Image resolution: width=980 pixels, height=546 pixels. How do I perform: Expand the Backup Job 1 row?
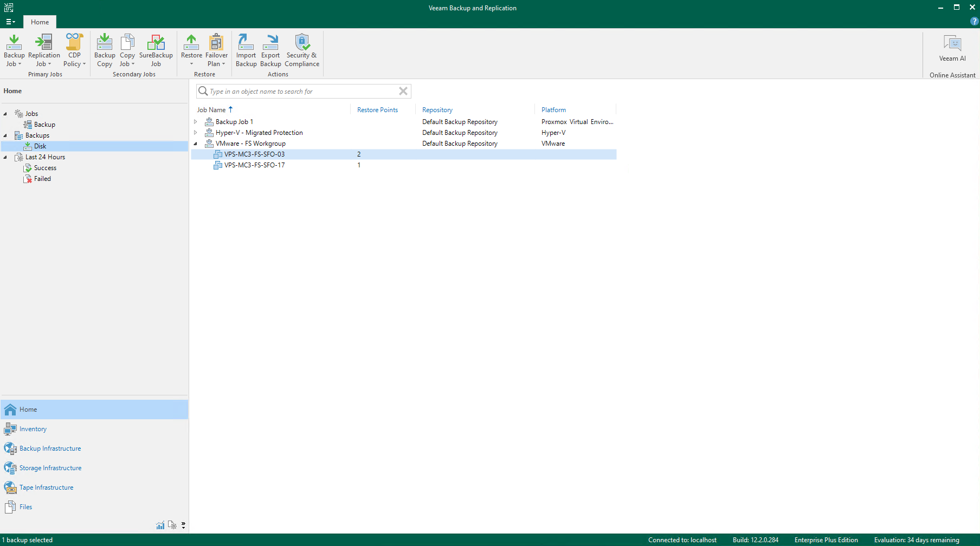tap(196, 122)
